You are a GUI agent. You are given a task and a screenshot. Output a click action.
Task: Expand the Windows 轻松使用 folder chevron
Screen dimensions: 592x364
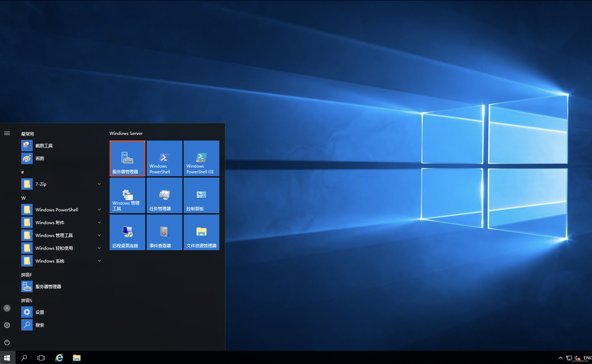point(99,248)
